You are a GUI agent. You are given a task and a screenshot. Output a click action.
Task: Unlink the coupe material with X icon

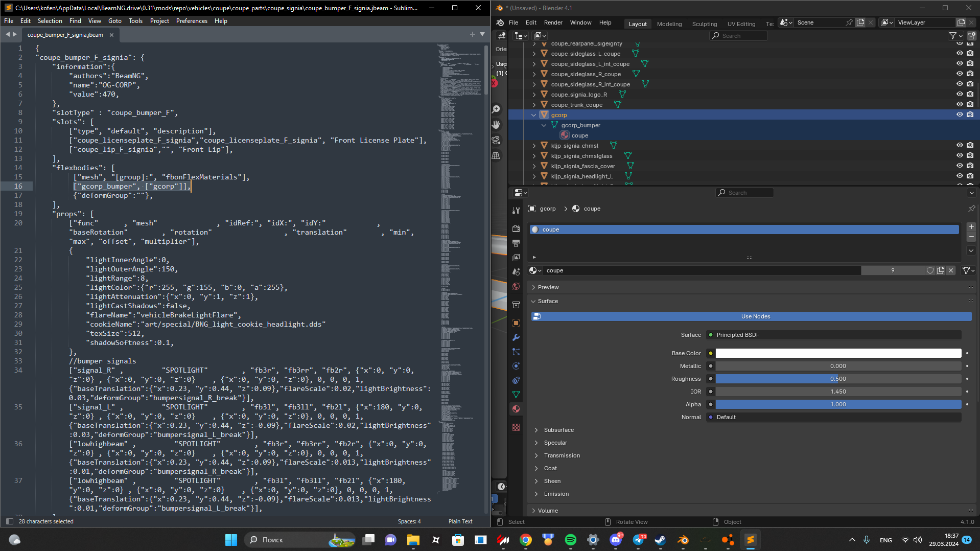[951, 270]
